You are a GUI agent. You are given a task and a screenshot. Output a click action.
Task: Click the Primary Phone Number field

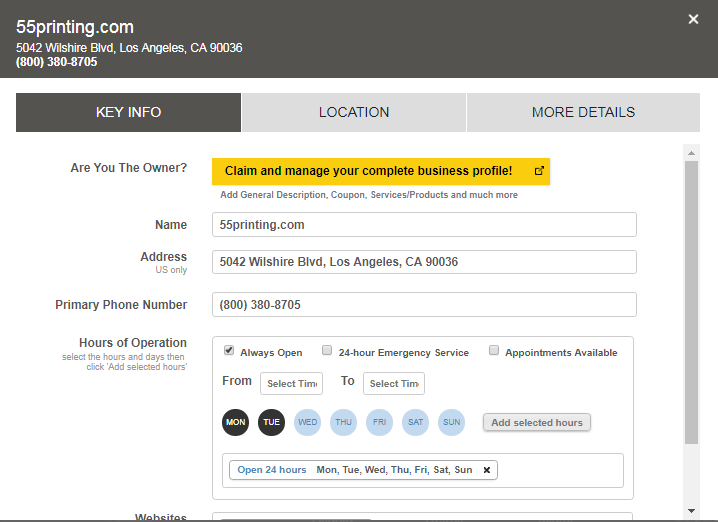pyautogui.click(x=424, y=304)
